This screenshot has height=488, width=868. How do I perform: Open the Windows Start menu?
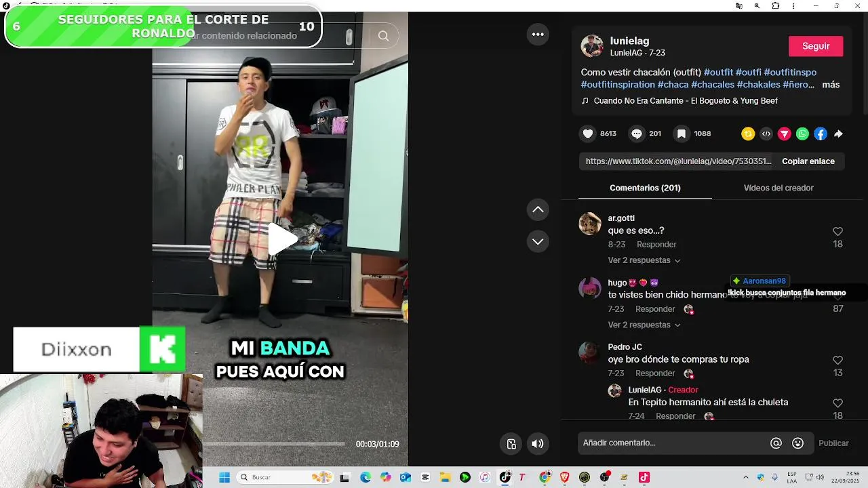(224, 477)
